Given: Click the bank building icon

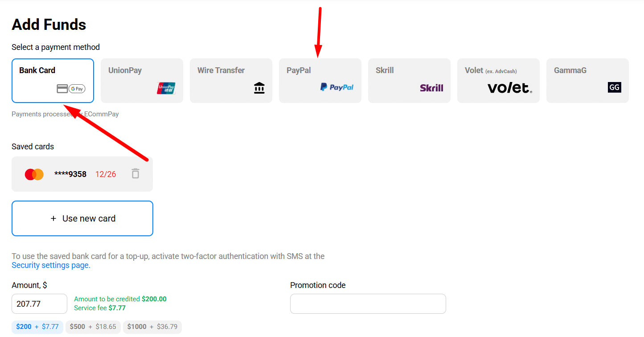Looking at the screenshot, I should coord(259,88).
